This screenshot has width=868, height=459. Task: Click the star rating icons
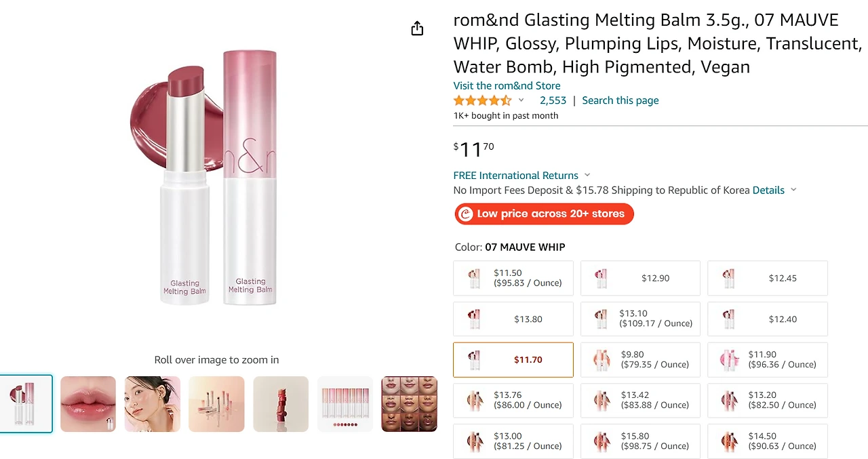coord(482,100)
